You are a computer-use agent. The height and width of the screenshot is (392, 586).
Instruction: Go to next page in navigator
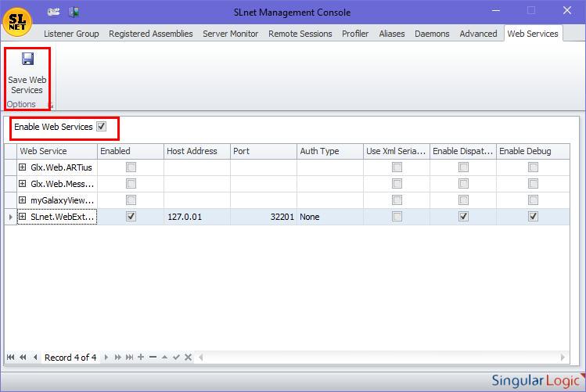click(117, 358)
